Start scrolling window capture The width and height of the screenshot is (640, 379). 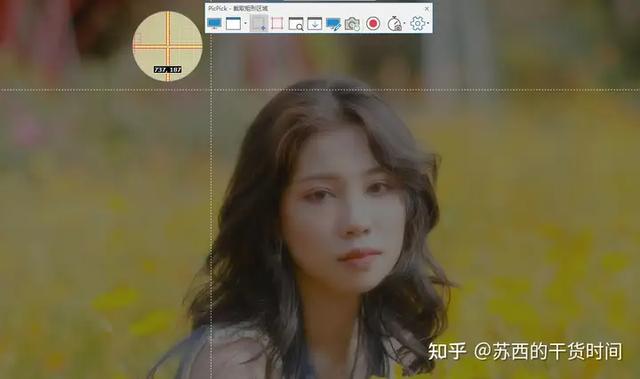pyautogui.click(x=315, y=24)
